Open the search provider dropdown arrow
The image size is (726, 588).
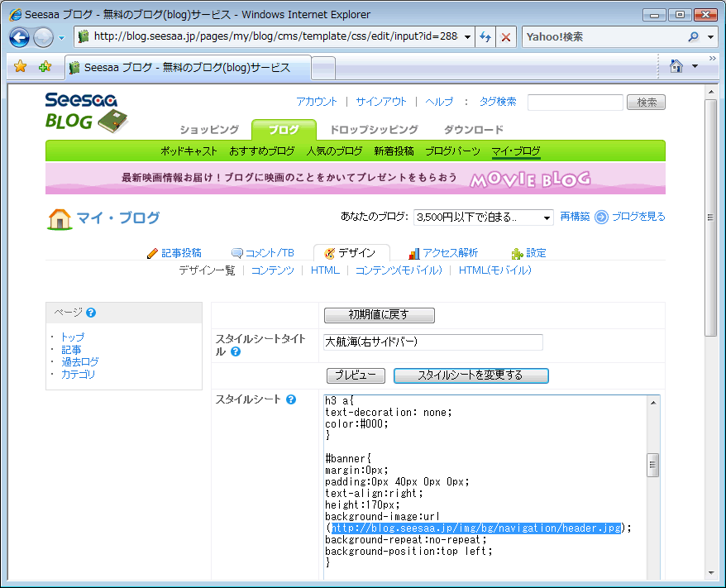click(x=711, y=37)
